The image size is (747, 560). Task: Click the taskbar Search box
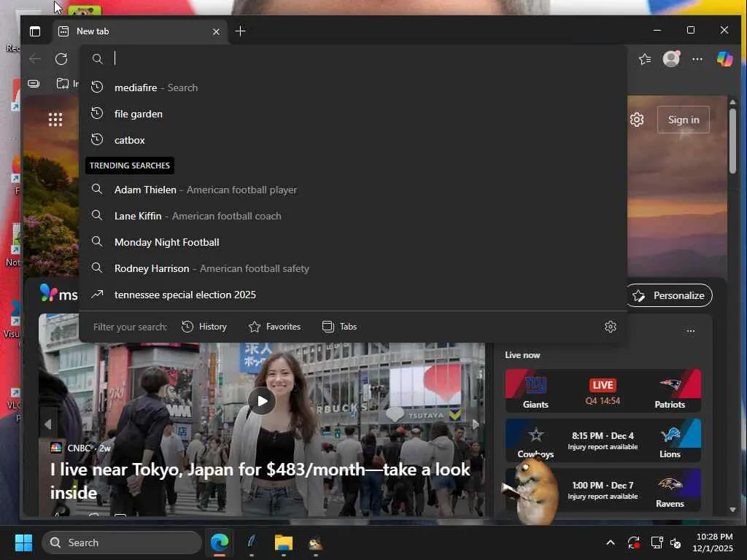click(x=122, y=542)
